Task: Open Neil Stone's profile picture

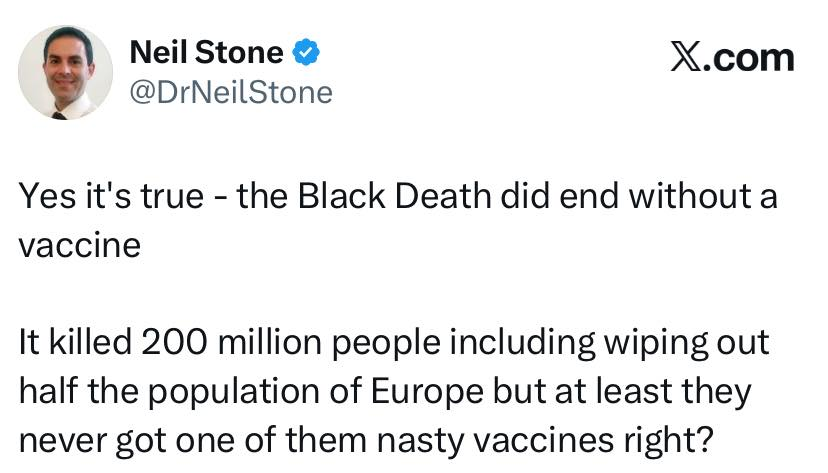Action: pyautogui.click(x=68, y=72)
